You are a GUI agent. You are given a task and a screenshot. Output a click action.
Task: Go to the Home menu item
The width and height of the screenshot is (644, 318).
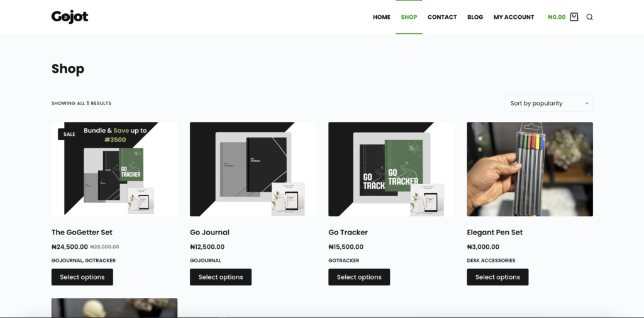tap(382, 17)
